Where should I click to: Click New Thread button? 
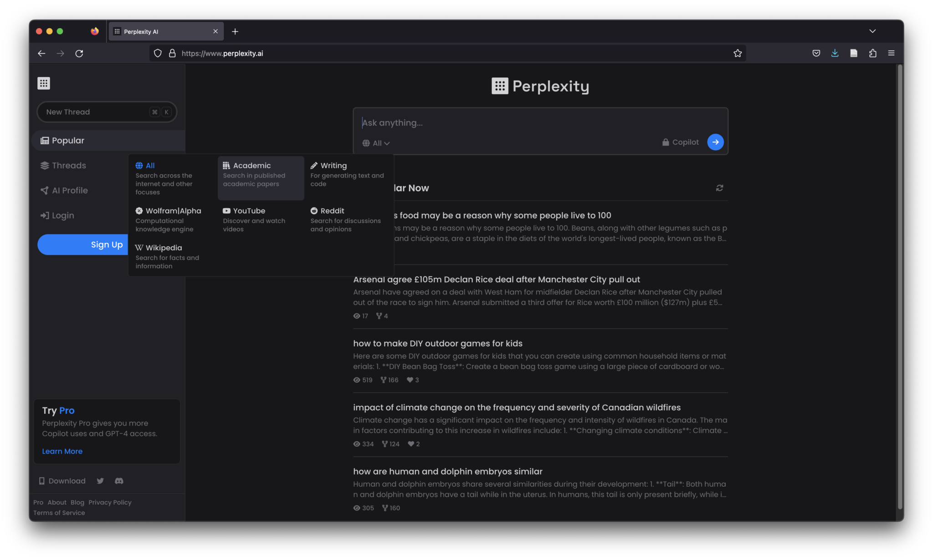coord(107,112)
